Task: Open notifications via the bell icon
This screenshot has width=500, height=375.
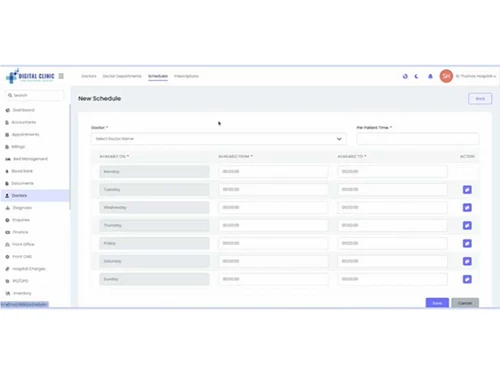Action: [430, 76]
